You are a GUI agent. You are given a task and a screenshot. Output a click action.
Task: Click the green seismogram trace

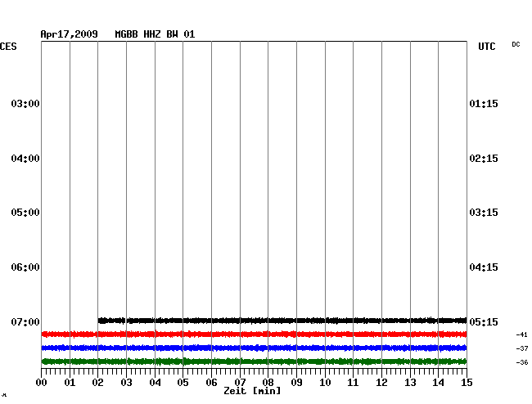pos(254,361)
